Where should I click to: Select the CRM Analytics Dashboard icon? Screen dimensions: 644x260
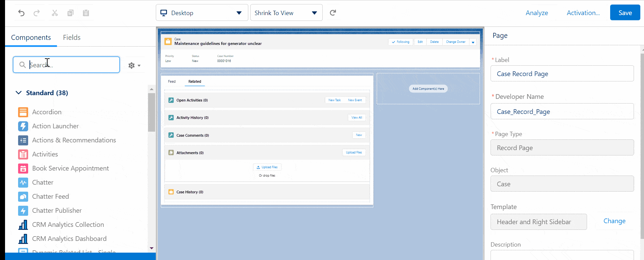pos(23,239)
